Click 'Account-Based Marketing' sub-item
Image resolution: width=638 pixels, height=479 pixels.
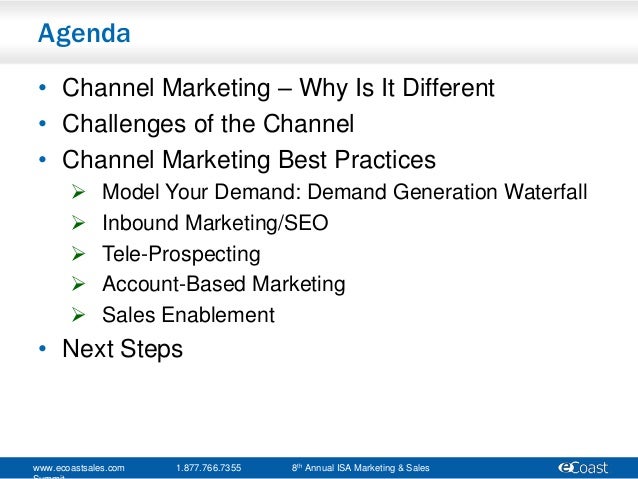point(224,284)
